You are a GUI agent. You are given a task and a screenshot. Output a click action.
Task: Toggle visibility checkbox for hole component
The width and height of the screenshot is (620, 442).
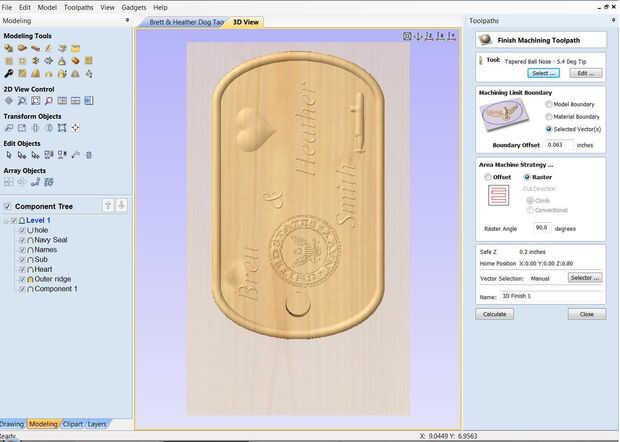(22, 230)
